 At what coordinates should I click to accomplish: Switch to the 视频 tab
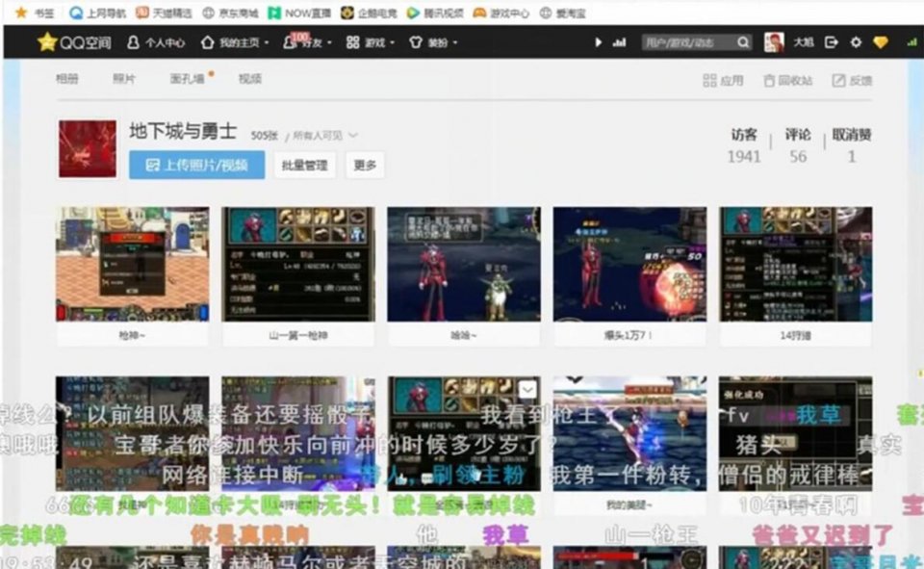(x=250, y=78)
